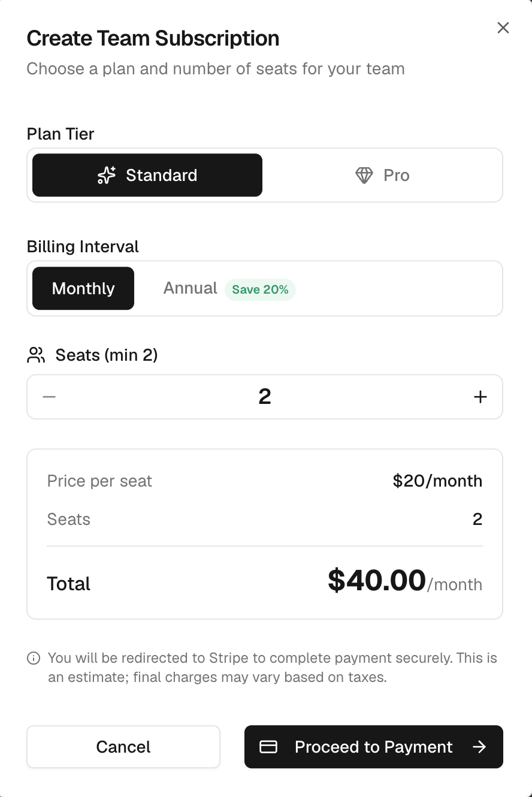Screen dimensions: 532x797
Task: Click the sparkle icon on Standard
Action: coord(107,176)
